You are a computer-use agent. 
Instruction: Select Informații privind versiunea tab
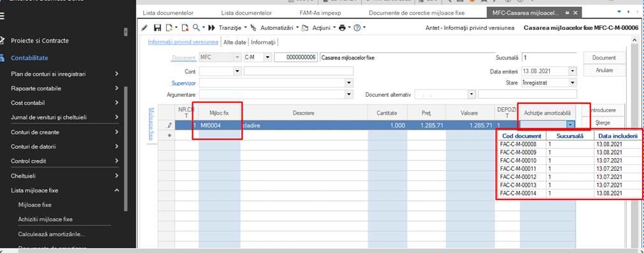[x=183, y=42]
